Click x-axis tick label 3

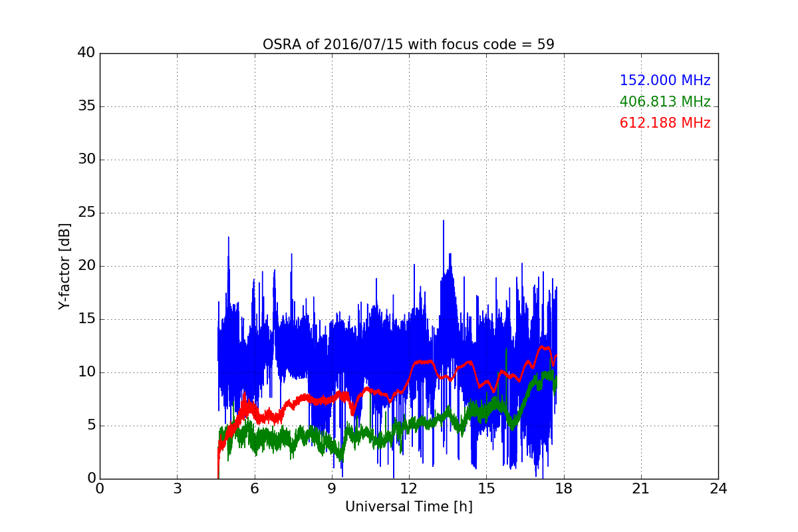[177, 488]
